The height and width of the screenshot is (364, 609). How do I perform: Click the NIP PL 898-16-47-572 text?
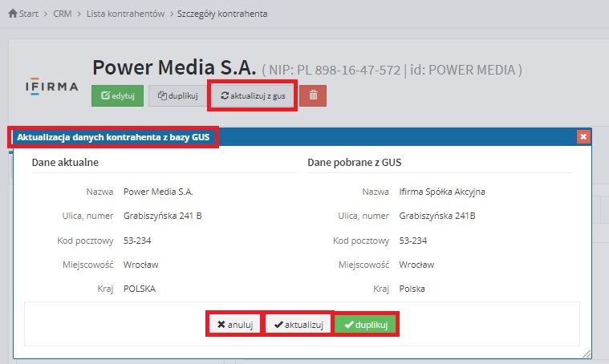[335, 71]
